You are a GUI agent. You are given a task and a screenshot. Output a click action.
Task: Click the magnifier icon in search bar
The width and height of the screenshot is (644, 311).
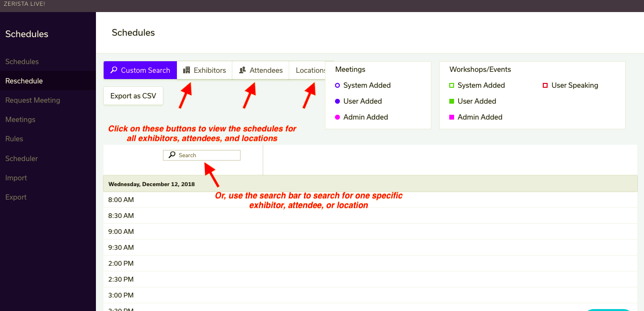click(172, 155)
